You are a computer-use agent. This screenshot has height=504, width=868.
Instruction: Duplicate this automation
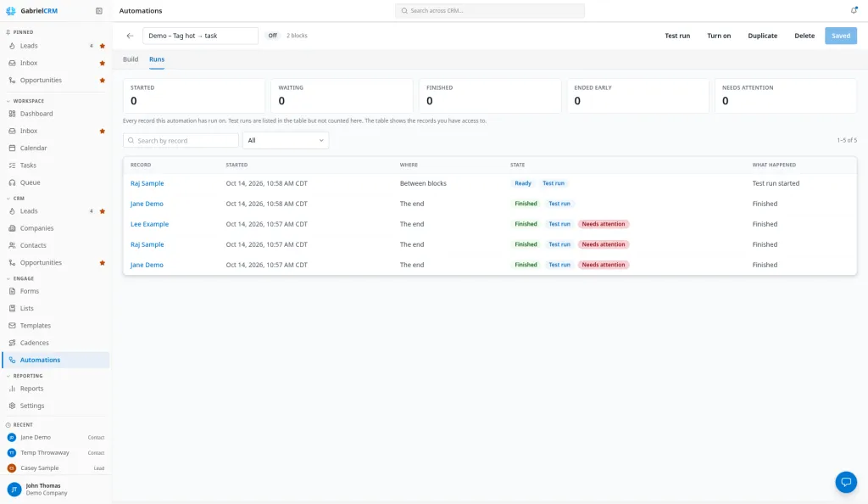tap(763, 36)
